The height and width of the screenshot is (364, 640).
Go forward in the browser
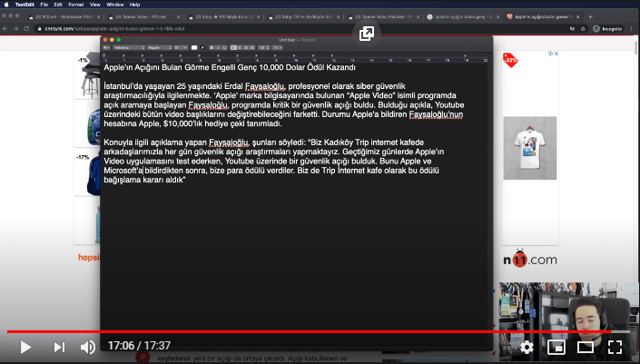pos(15,29)
